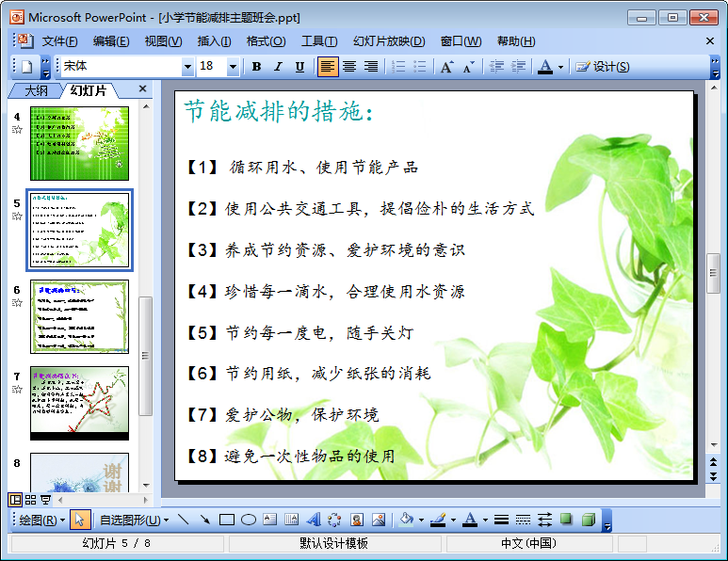Click Decrease Indent icon
The image size is (728, 561).
point(496,67)
